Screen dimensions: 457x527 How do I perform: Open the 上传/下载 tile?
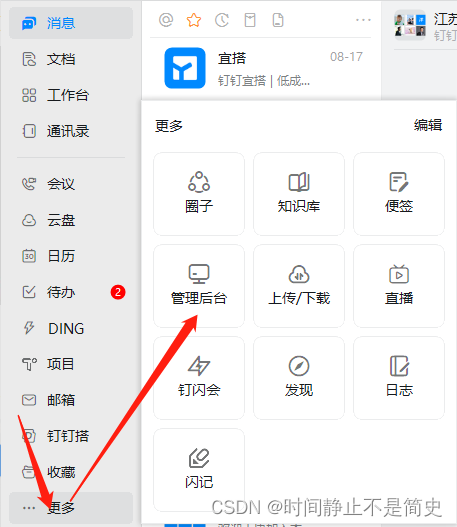[299, 286]
